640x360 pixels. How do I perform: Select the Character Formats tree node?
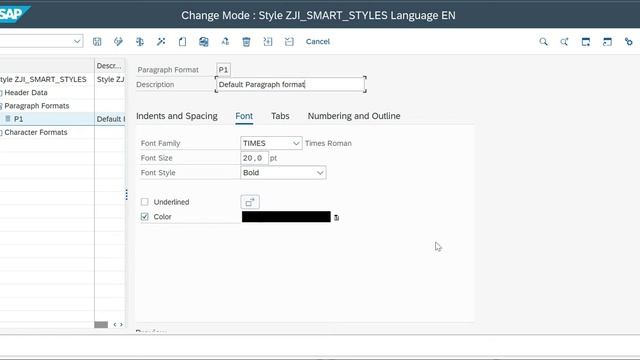coord(36,132)
